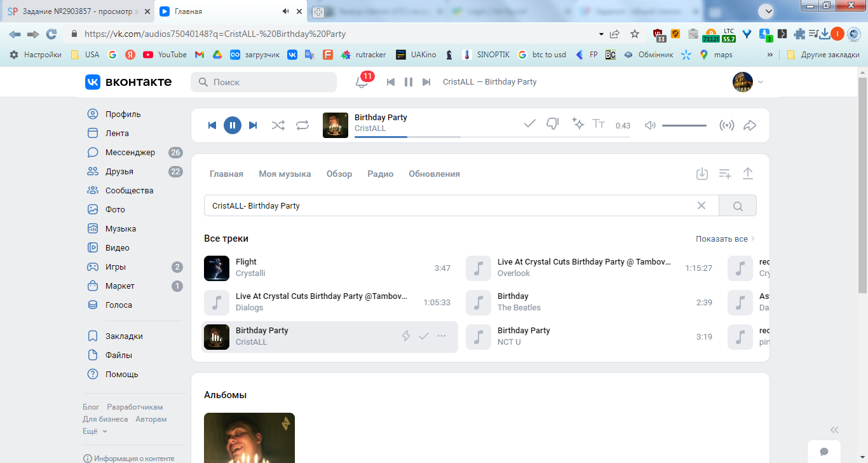Toggle repeat mode in the audio player
This screenshot has height=463, width=868.
302,125
